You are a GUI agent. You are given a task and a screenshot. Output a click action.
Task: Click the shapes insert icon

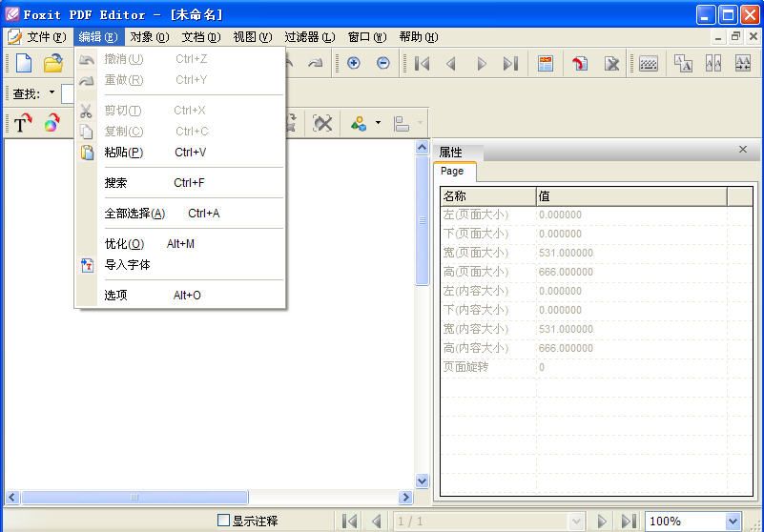(359, 124)
